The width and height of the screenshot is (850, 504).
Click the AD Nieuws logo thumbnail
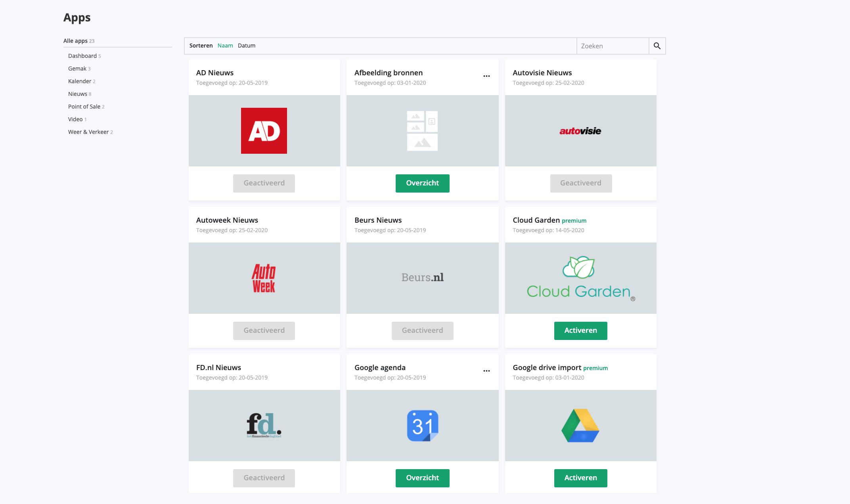pyautogui.click(x=264, y=131)
